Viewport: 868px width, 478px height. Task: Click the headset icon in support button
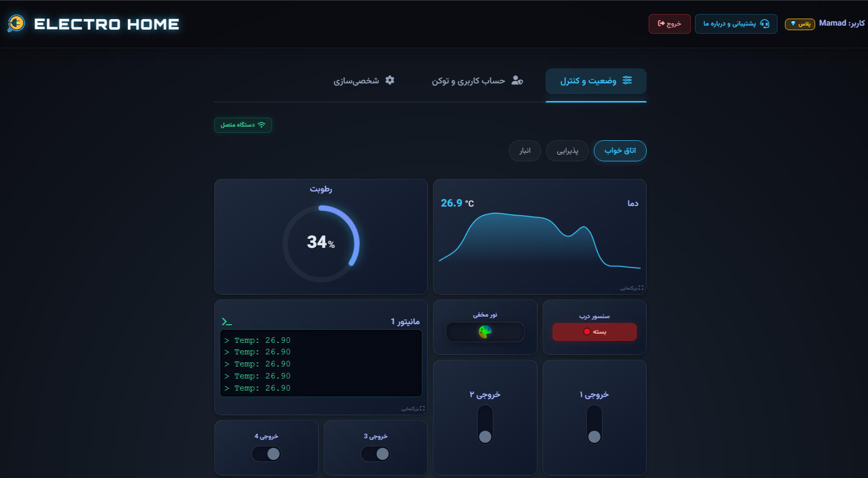[x=764, y=24]
